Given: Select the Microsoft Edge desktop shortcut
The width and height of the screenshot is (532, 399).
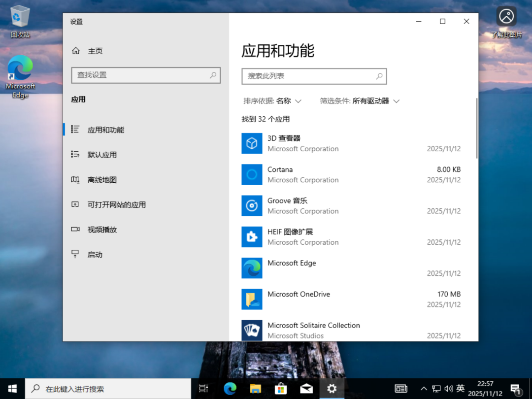Looking at the screenshot, I should [x=20, y=77].
